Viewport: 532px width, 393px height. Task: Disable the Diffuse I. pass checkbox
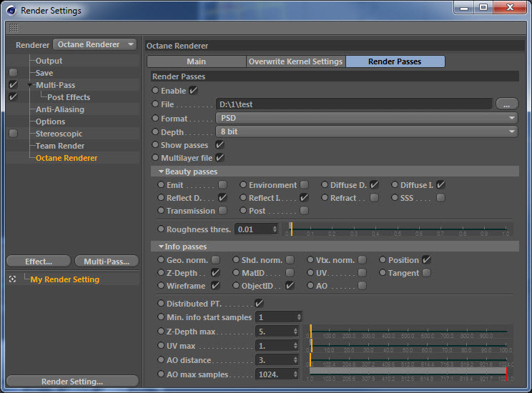point(440,185)
